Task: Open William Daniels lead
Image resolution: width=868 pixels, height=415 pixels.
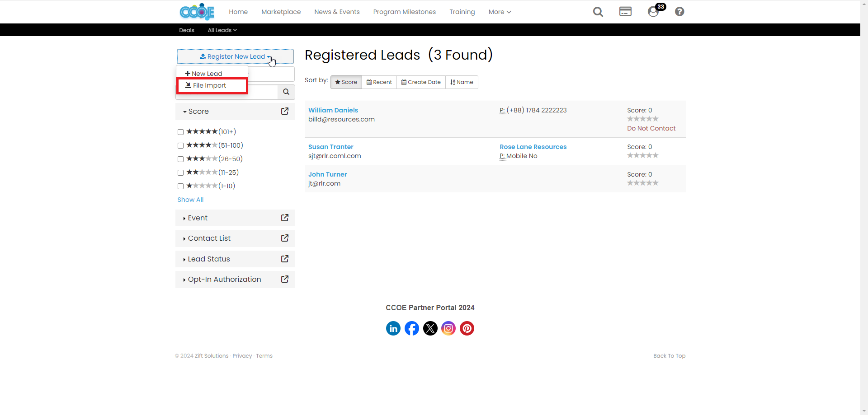Action: 333,110
